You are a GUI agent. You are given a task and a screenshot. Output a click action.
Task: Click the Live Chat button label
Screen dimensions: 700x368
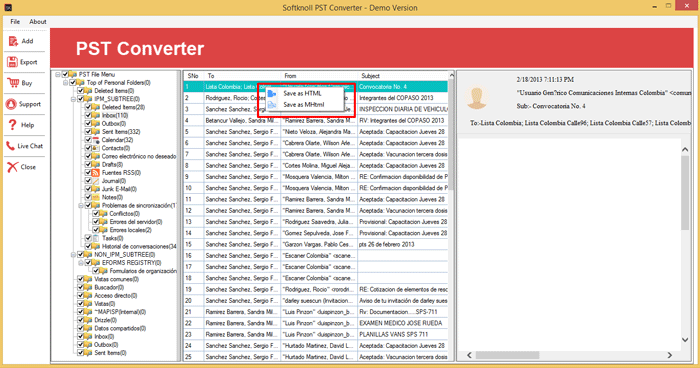[30, 146]
